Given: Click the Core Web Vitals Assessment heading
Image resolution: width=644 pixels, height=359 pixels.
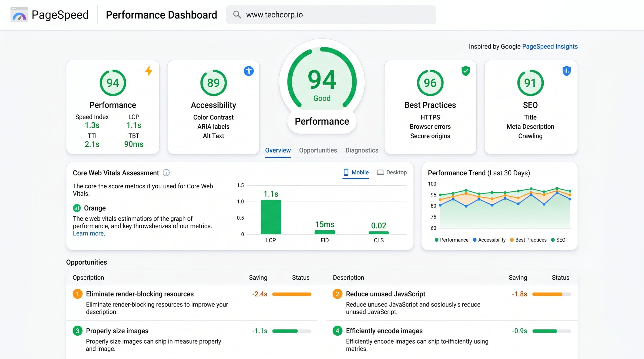Looking at the screenshot, I should tap(116, 173).
